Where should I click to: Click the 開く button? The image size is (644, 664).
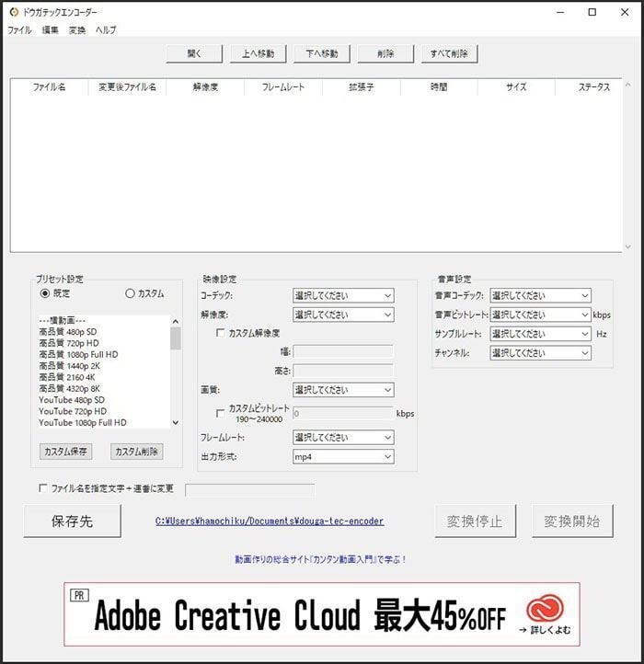pyautogui.click(x=194, y=53)
